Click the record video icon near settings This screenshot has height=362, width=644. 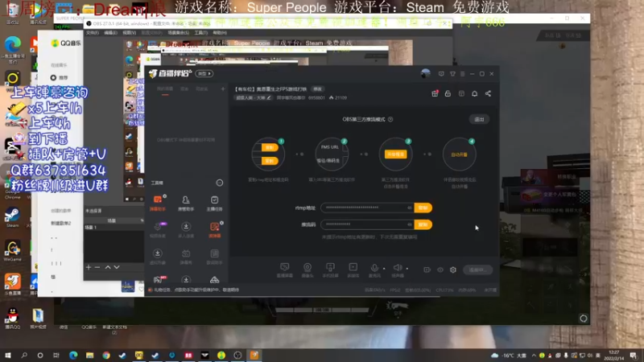pos(427,269)
